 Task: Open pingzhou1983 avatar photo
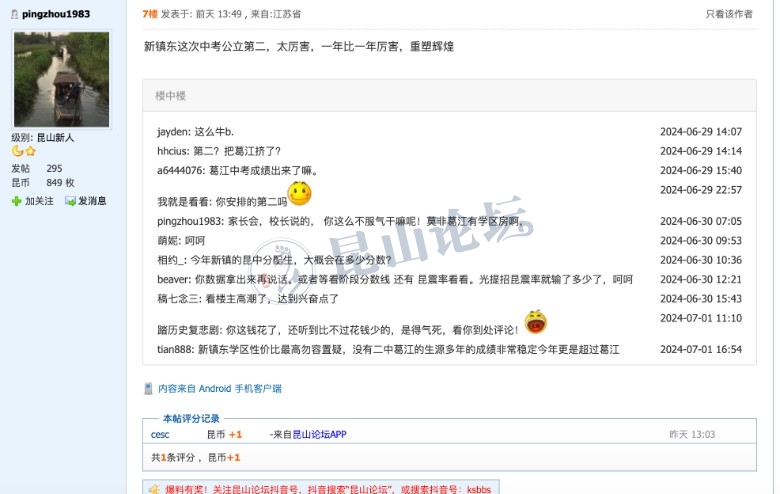(62, 79)
